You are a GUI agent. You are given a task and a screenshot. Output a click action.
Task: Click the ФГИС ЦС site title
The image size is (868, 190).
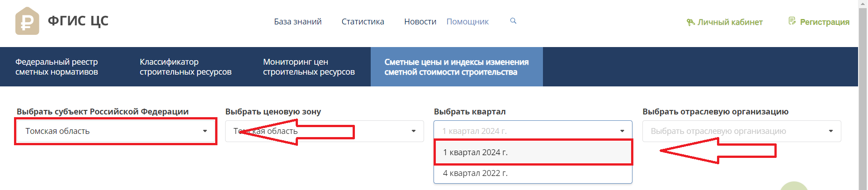coord(78,21)
